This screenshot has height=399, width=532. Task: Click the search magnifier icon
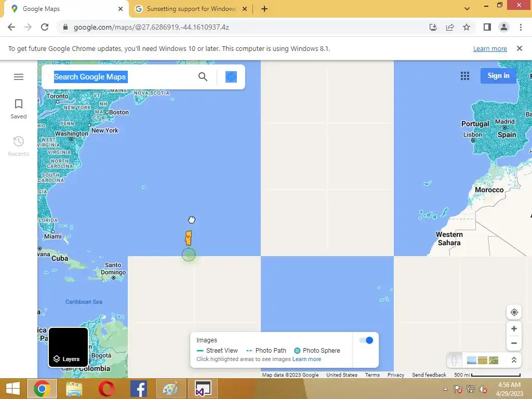click(x=203, y=77)
